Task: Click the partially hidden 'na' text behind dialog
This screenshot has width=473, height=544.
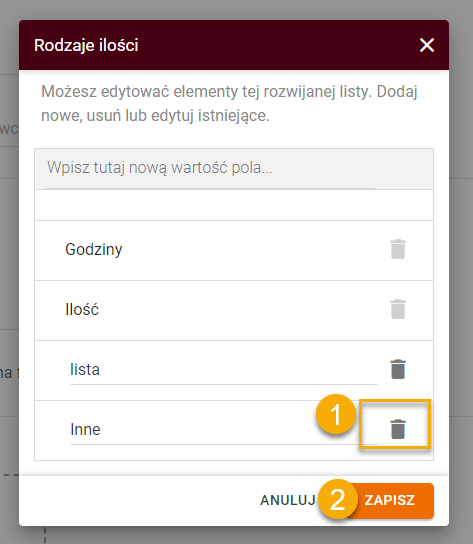Action: (x=6, y=373)
